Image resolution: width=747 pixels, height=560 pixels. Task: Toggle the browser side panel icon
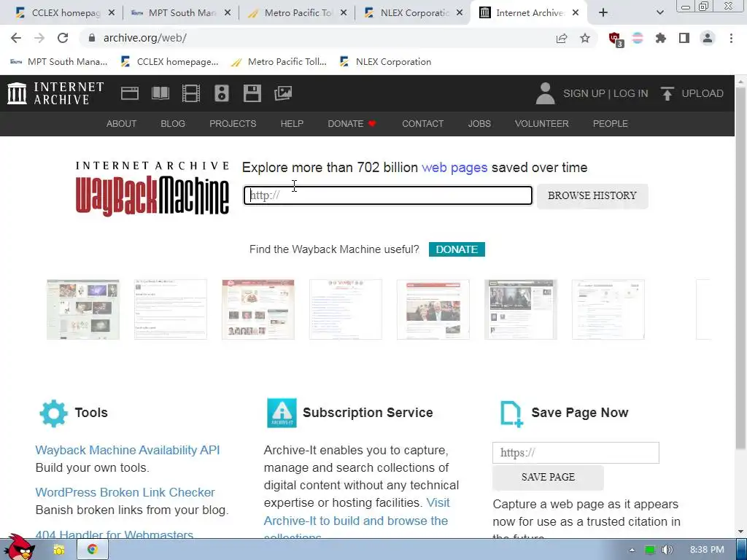click(x=684, y=38)
